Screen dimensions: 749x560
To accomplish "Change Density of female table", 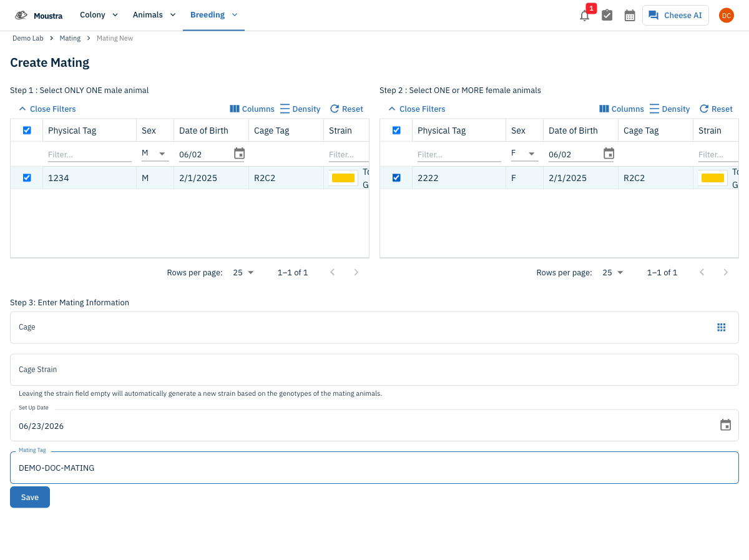I will [x=670, y=109].
